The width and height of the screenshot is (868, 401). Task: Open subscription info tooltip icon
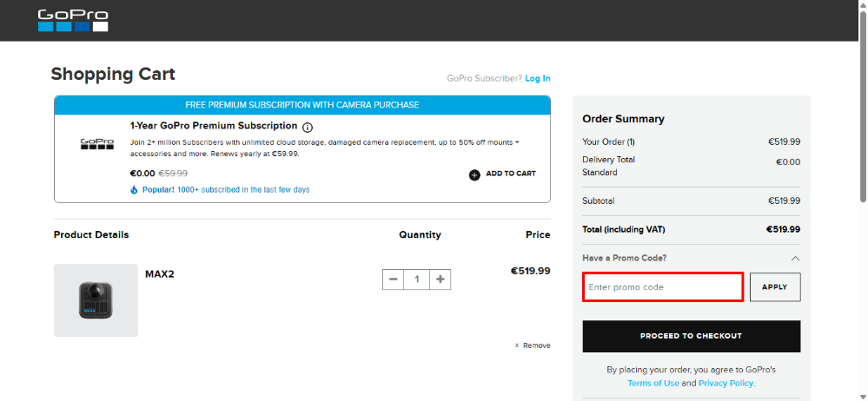click(x=308, y=128)
